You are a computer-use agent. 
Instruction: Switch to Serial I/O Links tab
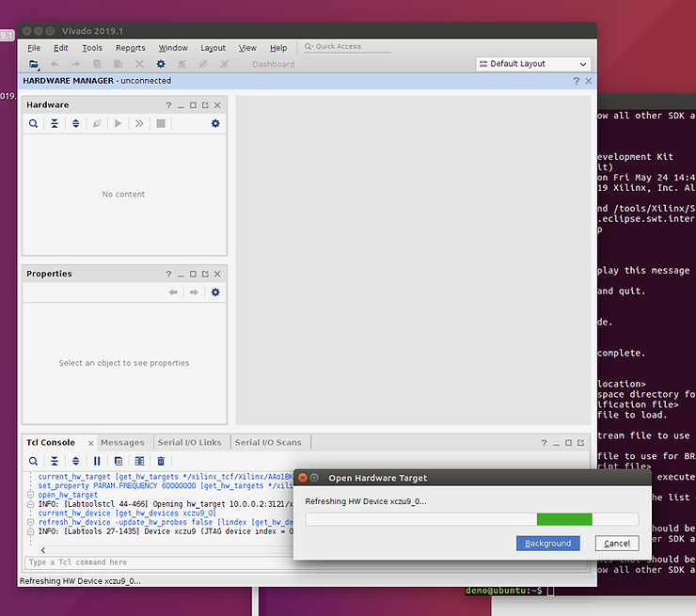tap(190, 442)
